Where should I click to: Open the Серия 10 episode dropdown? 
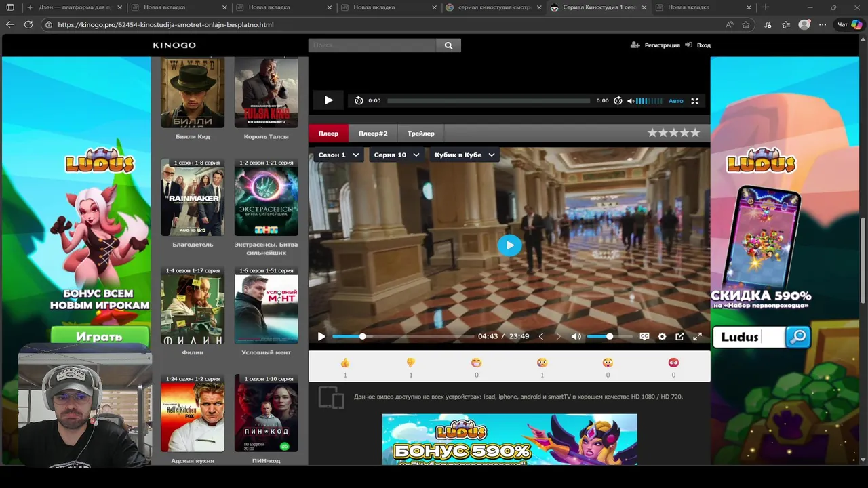click(x=397, y=155)
